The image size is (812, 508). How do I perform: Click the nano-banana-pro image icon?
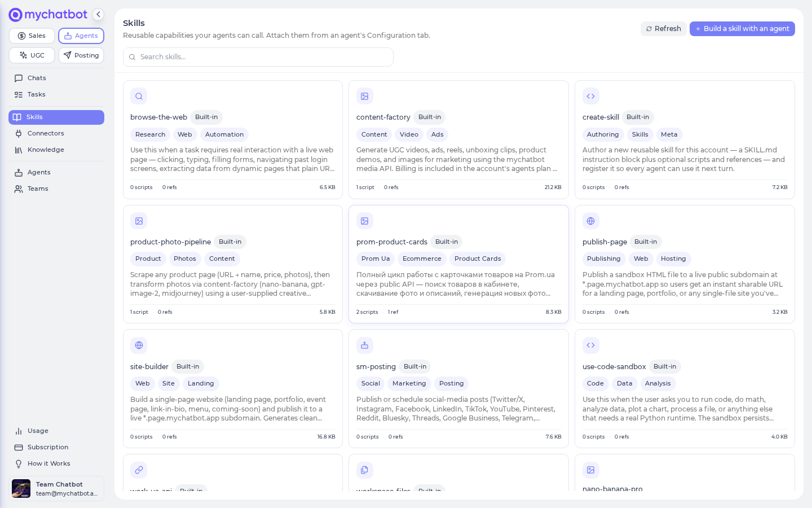591,470
